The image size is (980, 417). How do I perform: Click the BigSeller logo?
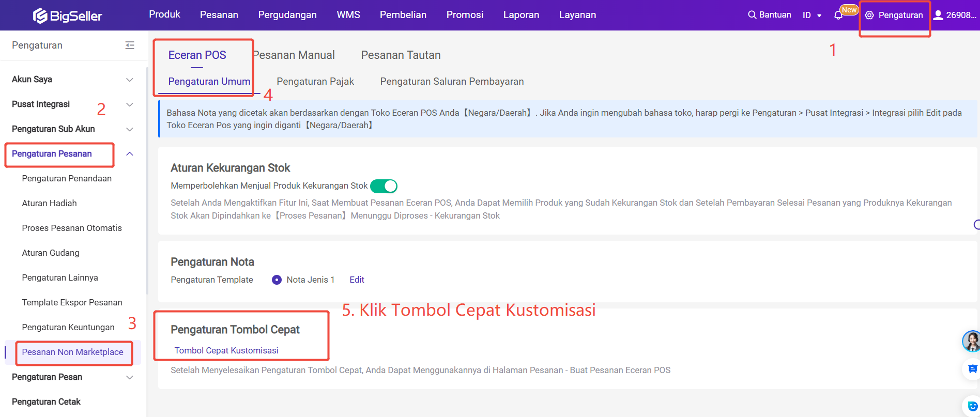(x=68, y=16)
